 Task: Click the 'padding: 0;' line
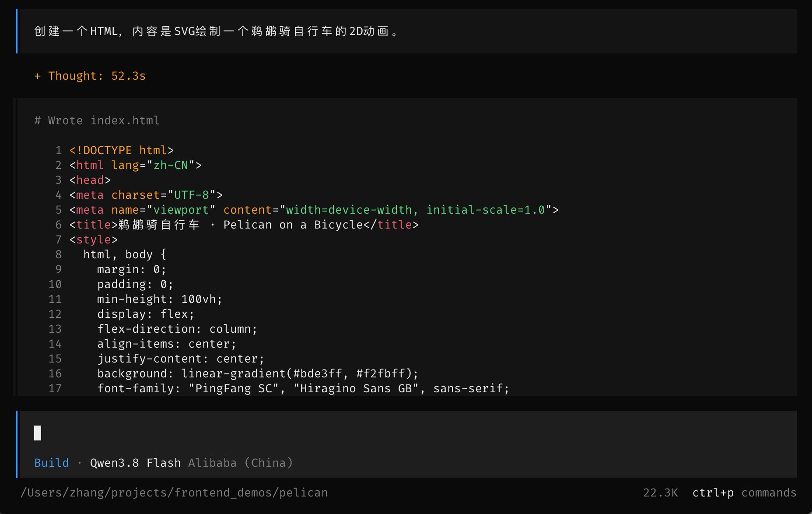click(135, 284)
